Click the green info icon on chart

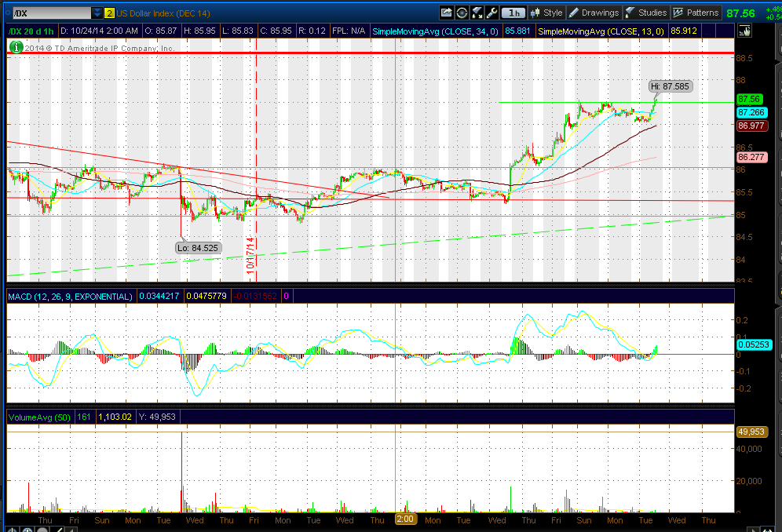pyautogui.click(x=16, y=47)
